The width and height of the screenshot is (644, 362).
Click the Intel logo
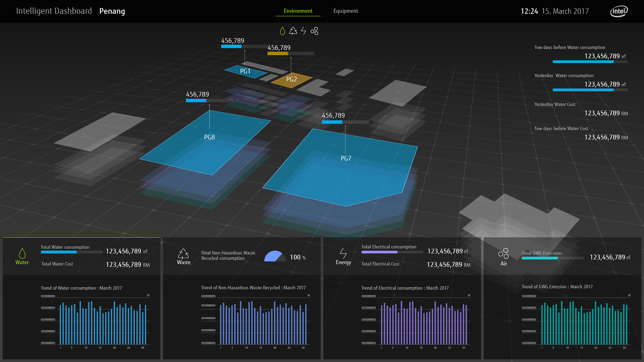coord(619,11)
